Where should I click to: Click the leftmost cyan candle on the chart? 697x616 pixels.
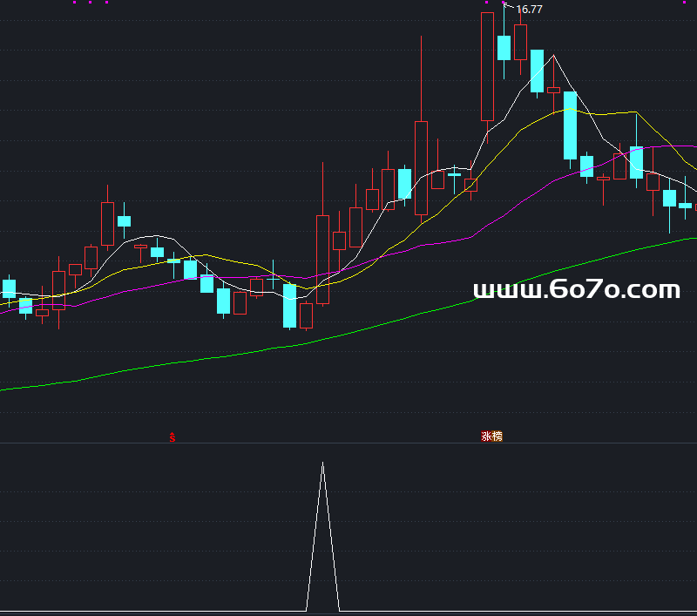pyautogui.click(x=10, y=288)
